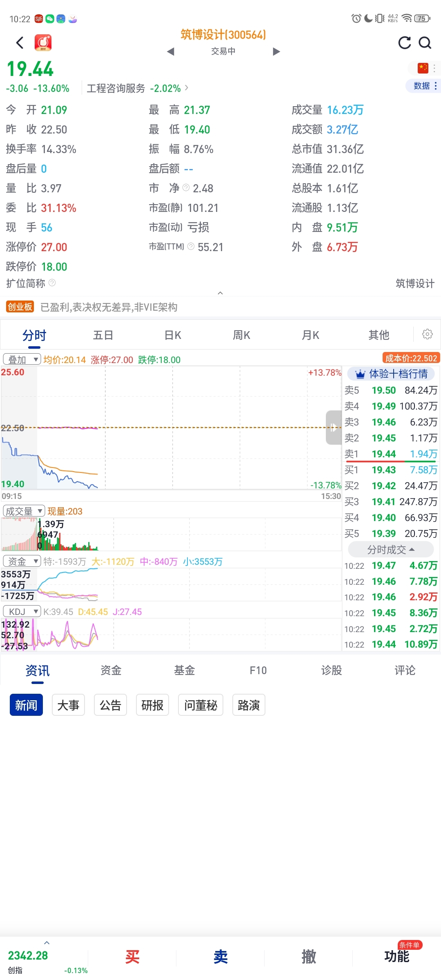The height and width of the screenshot is (980, 441).
Task: Open the 评论 section tab
Action: [405, 670]
